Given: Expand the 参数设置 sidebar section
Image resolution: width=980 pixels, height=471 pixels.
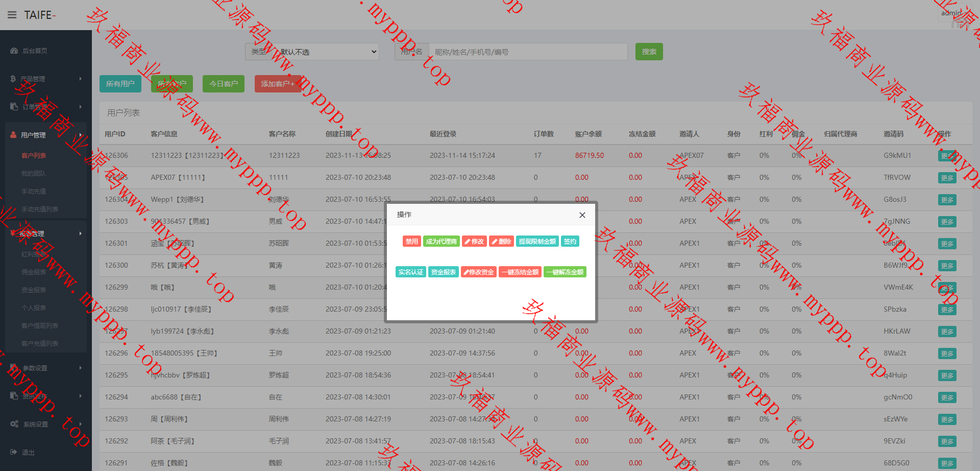Looking at the screenshot, I should [46, 368].
